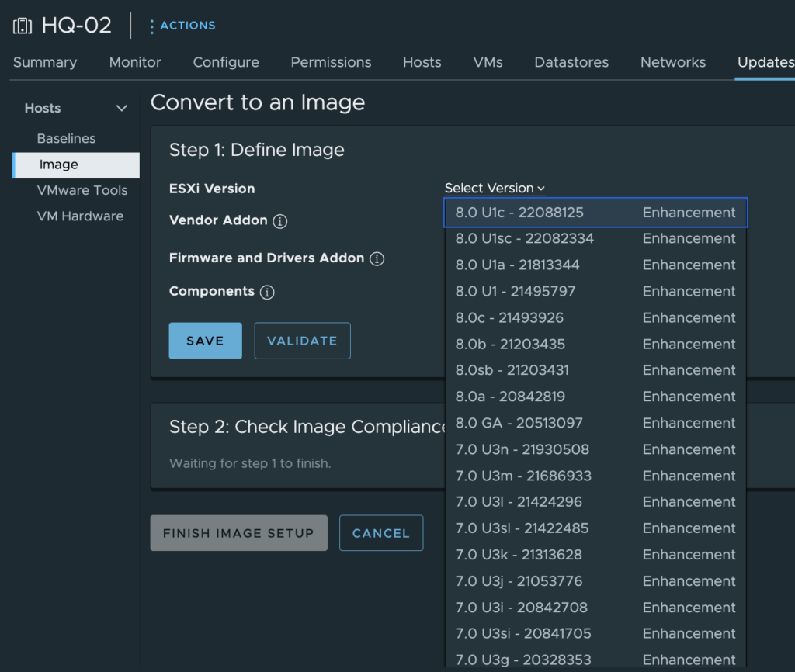Viewport: 795px width, 672px height.
Task: Open the Datastores tab
Action: tap(571, 62)
